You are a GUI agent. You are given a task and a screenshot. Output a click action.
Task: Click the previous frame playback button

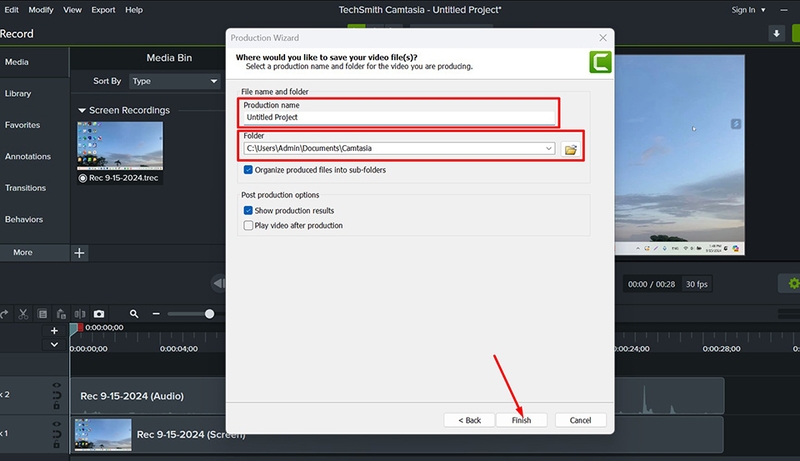(x=218, y=284)
